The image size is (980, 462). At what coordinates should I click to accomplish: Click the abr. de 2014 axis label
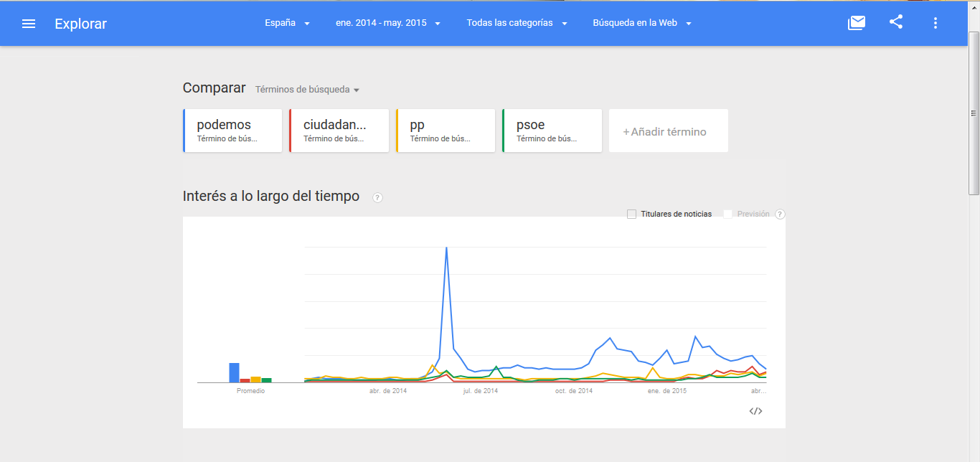point(388,391)
